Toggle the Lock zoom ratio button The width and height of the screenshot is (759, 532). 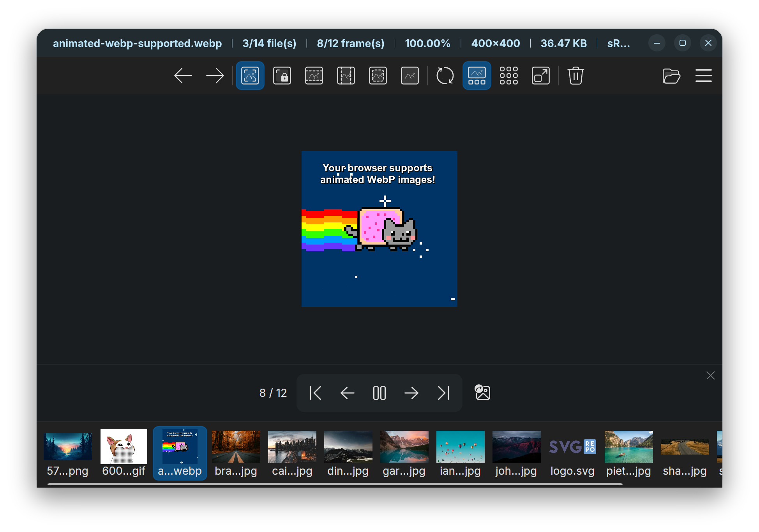282,76
